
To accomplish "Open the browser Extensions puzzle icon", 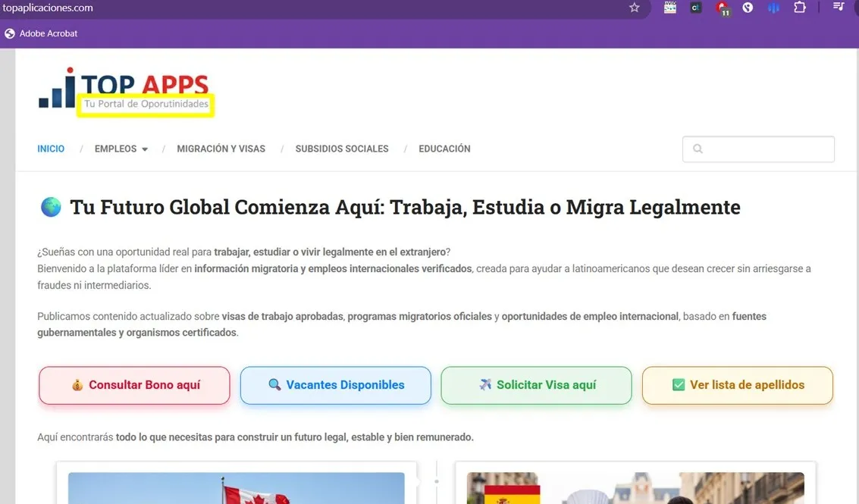I will click(x=800, y=8).
